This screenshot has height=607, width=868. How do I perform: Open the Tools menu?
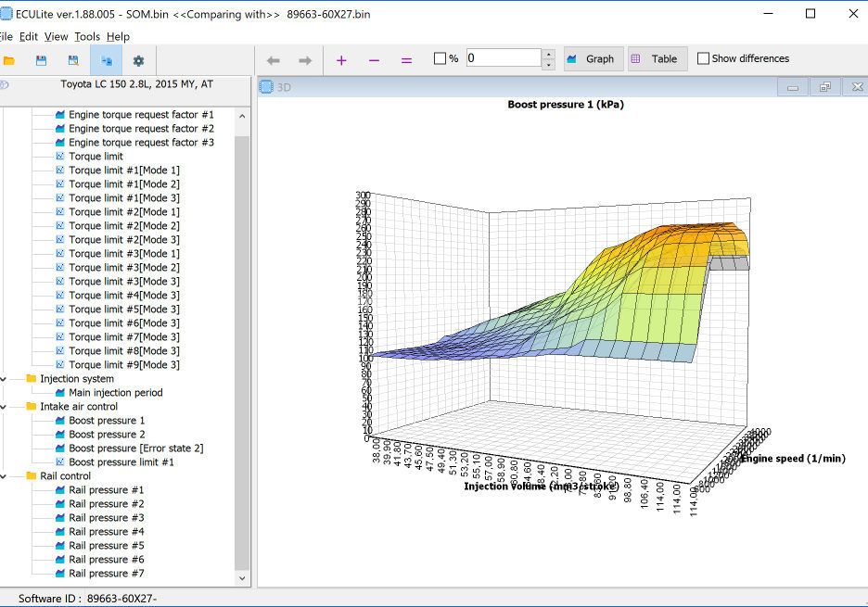[87, 36]
